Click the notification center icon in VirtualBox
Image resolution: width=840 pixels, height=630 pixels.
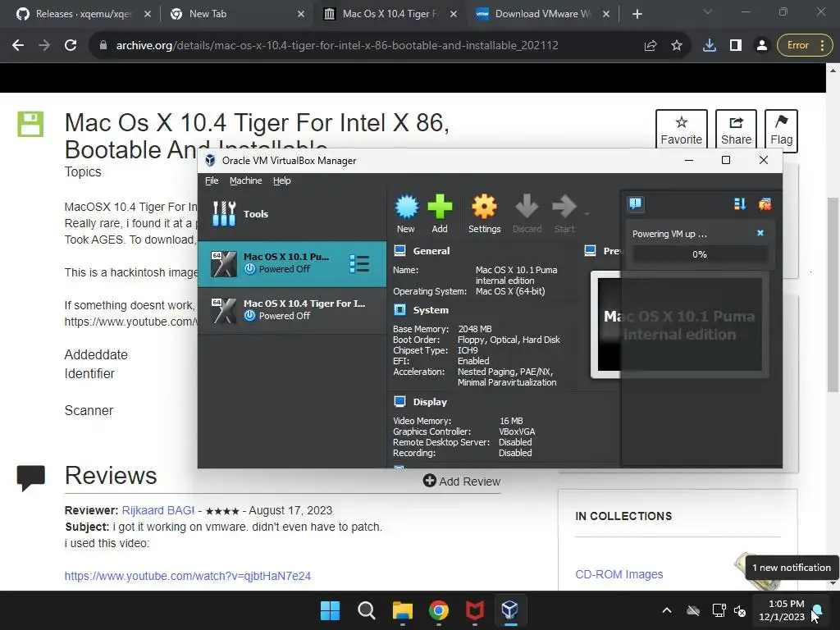636,203
